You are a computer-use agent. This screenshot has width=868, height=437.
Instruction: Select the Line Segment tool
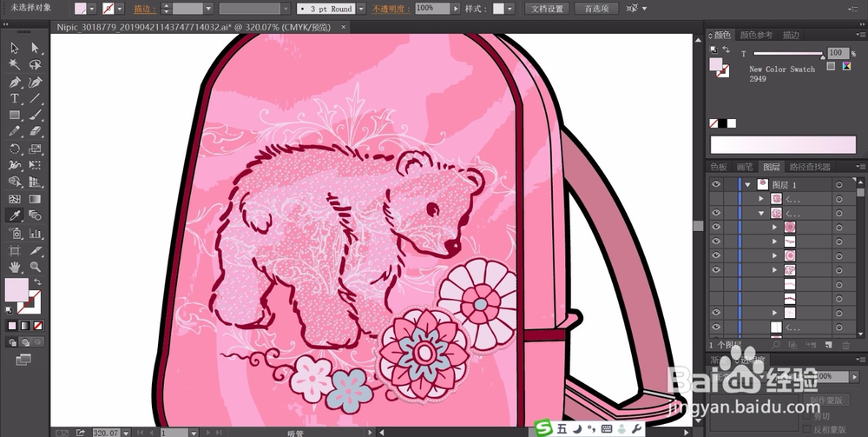pyautogui.click(x=35, y=98)
